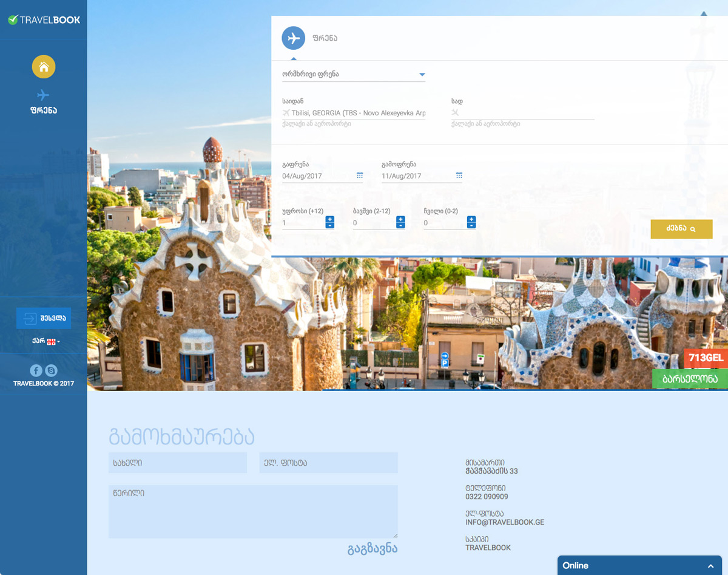The image size is (728, 575).
Task: Click the round airplane flight tab icon
Action: click(x=293, y=38)
